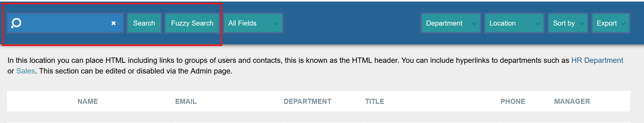Select the EMAIL column header
The width and height of the screenshot is (644, 123).
tap(186, 101)
